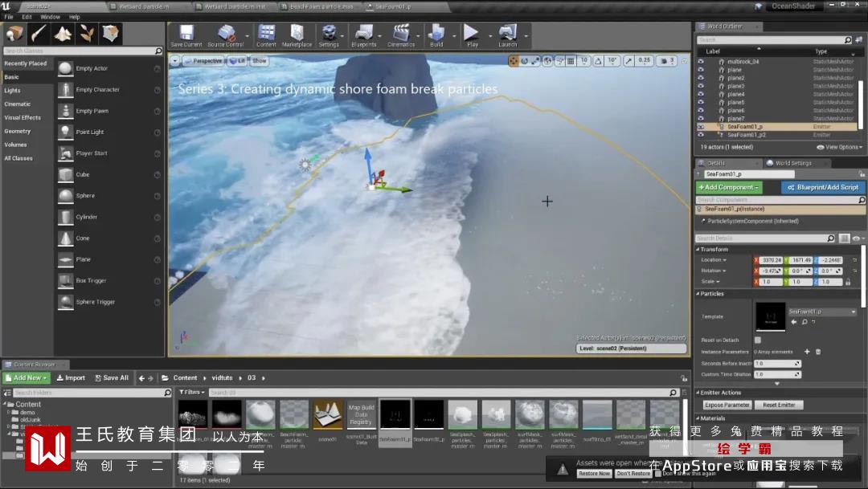This screenshot has width=868, height=489.
Task: Click Save All in Content Browser
Action: [x=111, y=378]
